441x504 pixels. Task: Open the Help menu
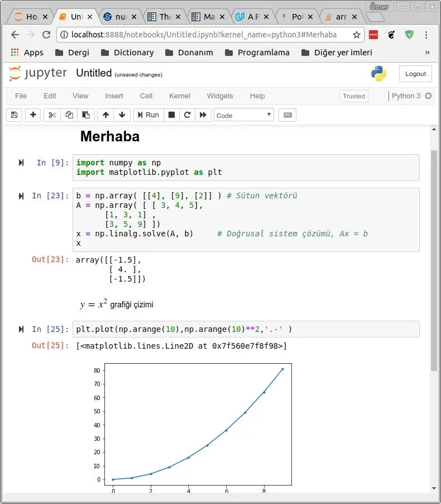[x=257, y=96]
